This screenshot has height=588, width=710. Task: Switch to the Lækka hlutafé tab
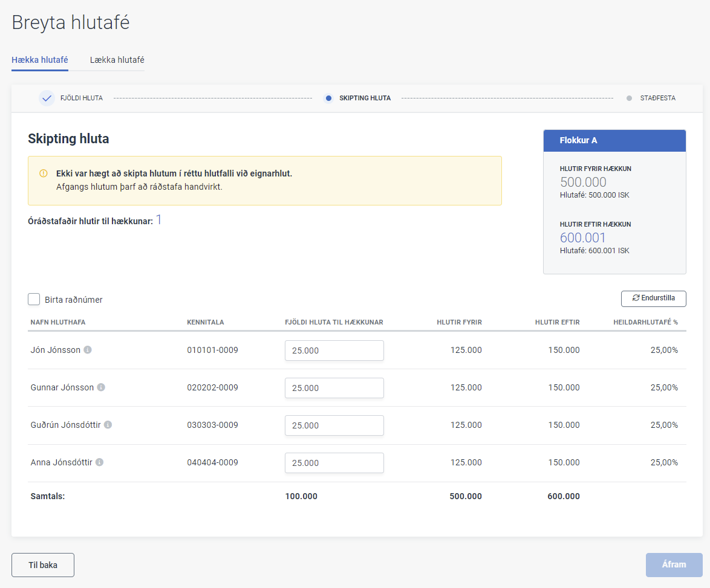point(117,60)
